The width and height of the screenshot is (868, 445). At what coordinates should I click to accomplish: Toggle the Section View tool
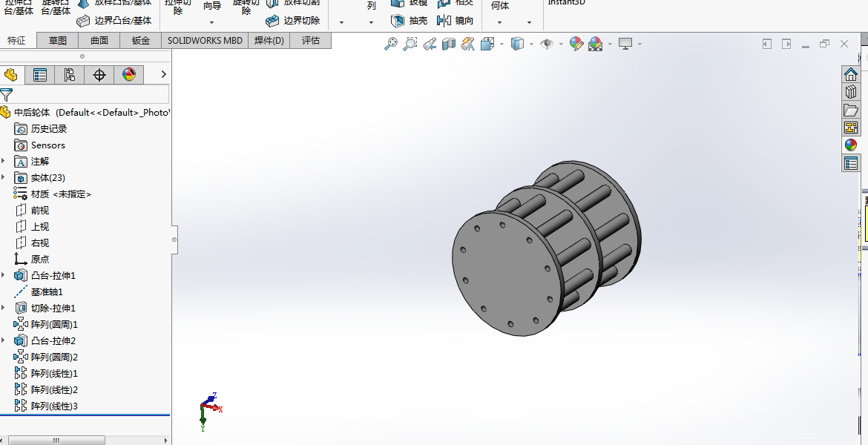[x=448, y=44]
